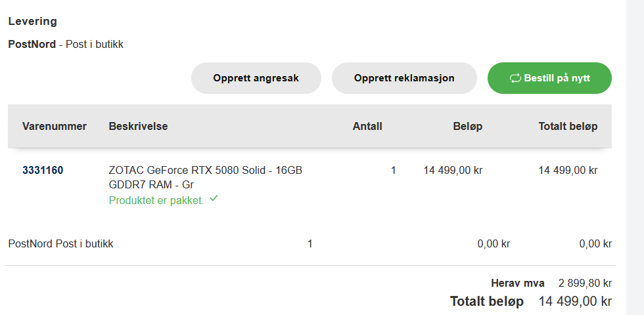Open the Opprett angresak form
Screen dimensions: 644x315
256,78
